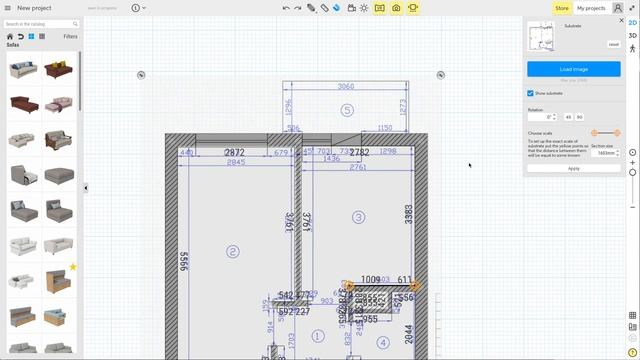Open the sun lighting settings
The height and width of the screenshot is (360, 640).
click(364, 8)
